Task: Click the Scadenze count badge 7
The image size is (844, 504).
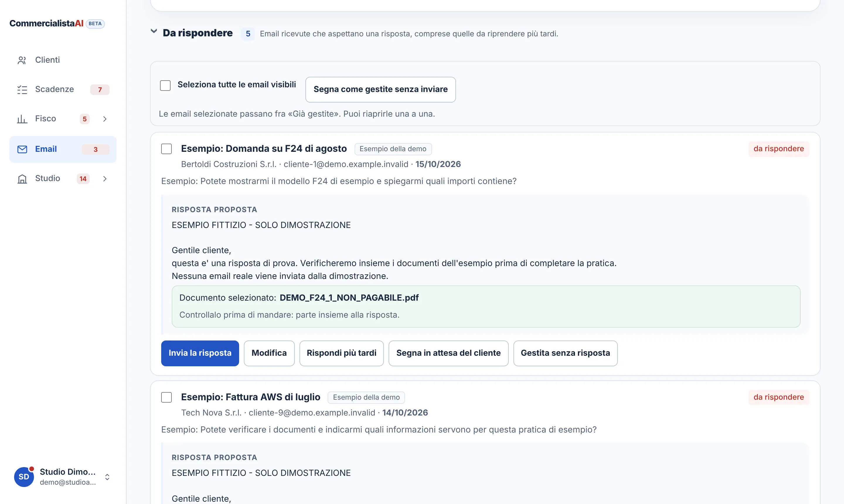Action: 100,90
